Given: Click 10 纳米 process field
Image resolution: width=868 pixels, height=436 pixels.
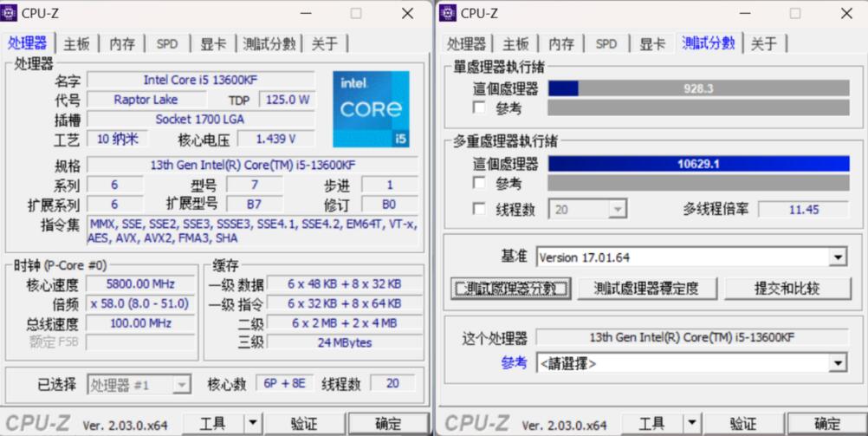Looking at the screenshot, I should coord(117,139).
